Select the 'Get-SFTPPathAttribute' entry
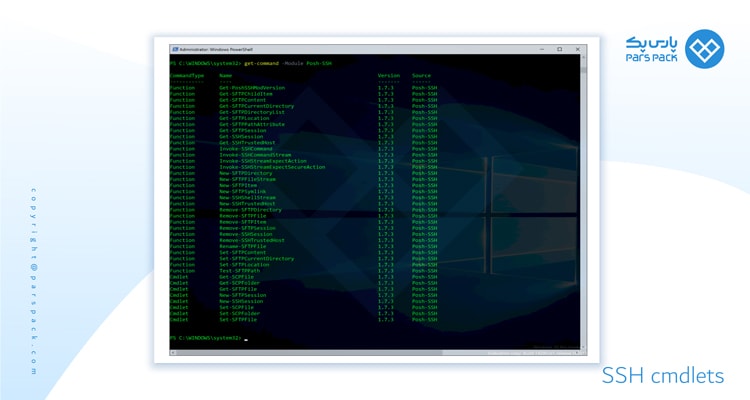Screen dimensions: 750x400 [x=252, y=124]
